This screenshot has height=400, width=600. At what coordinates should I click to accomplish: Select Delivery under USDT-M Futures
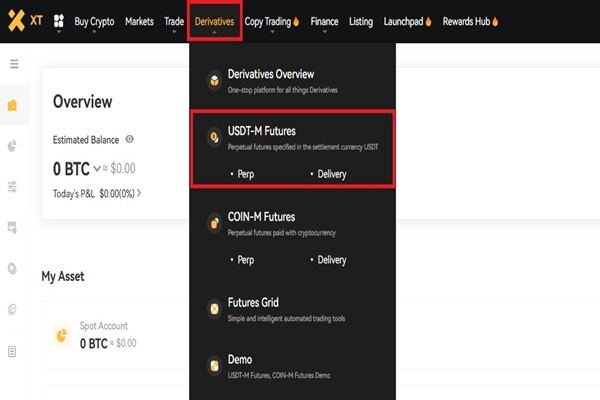tap(332, 174)
